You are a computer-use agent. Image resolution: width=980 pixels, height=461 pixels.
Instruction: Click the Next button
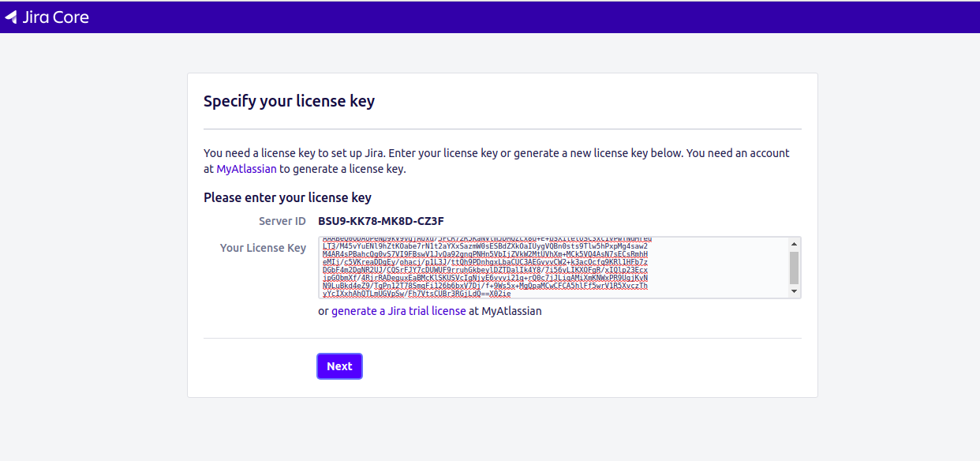pos(339,366)
